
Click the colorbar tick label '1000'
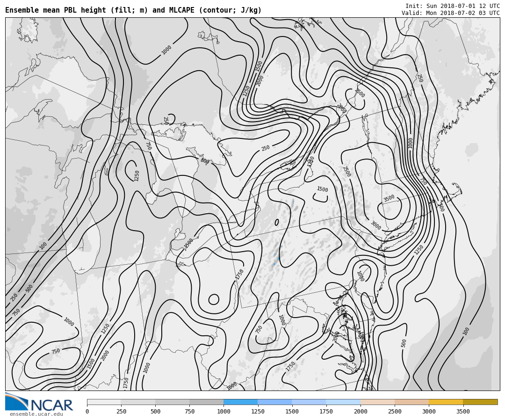224,411
